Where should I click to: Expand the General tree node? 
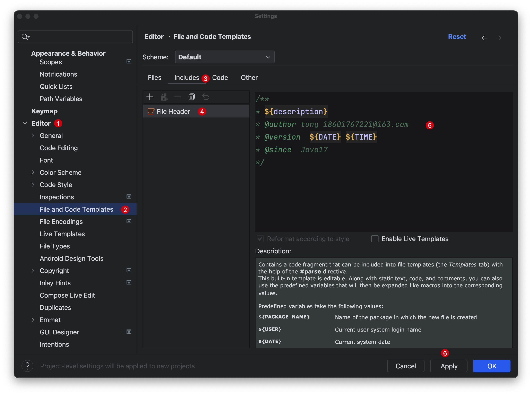pos(33,135)
